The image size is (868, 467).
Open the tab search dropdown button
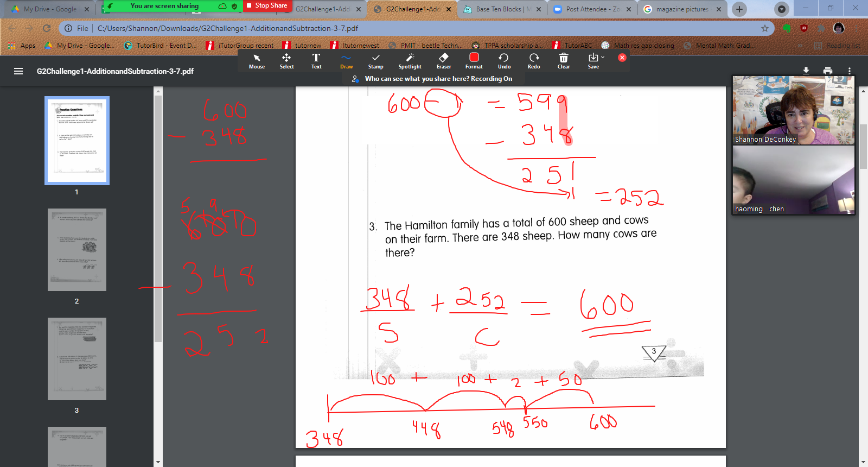781,9
